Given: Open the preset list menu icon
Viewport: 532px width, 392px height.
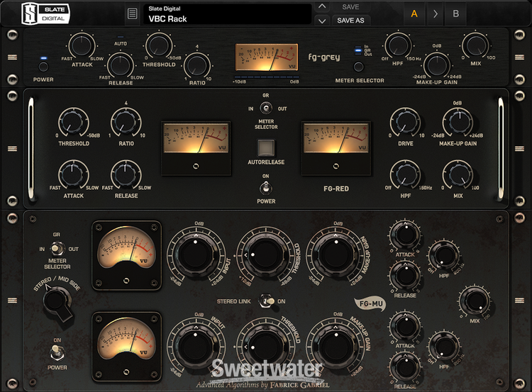Looking at the screenshot, I should coord(132,14).
